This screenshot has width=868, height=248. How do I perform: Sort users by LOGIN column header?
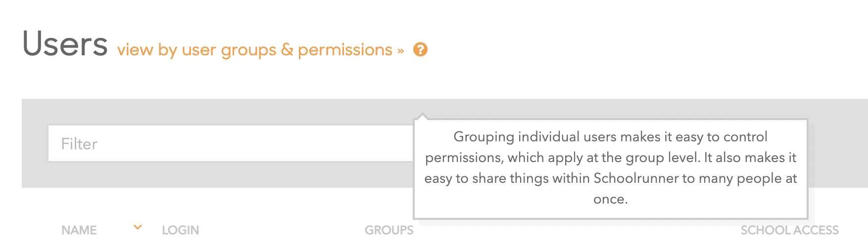(x=180, y=230)
